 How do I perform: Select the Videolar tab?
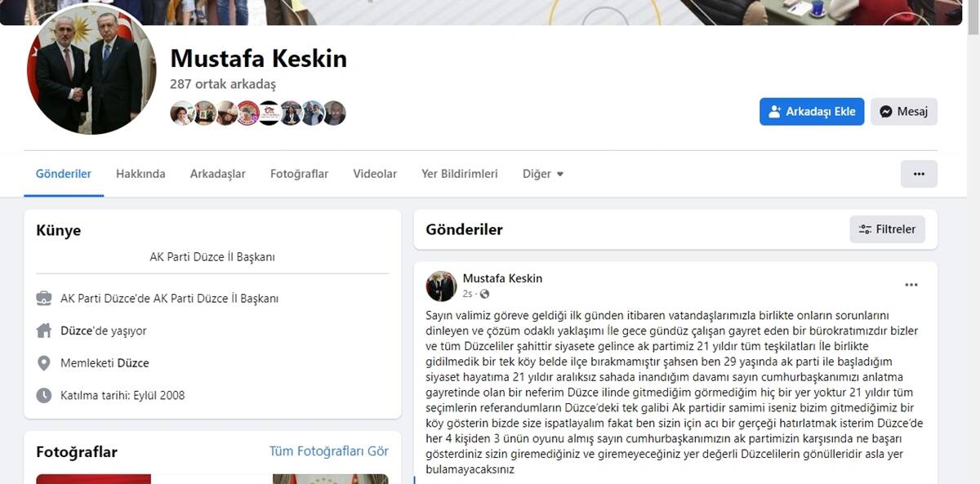coord(375,174)
